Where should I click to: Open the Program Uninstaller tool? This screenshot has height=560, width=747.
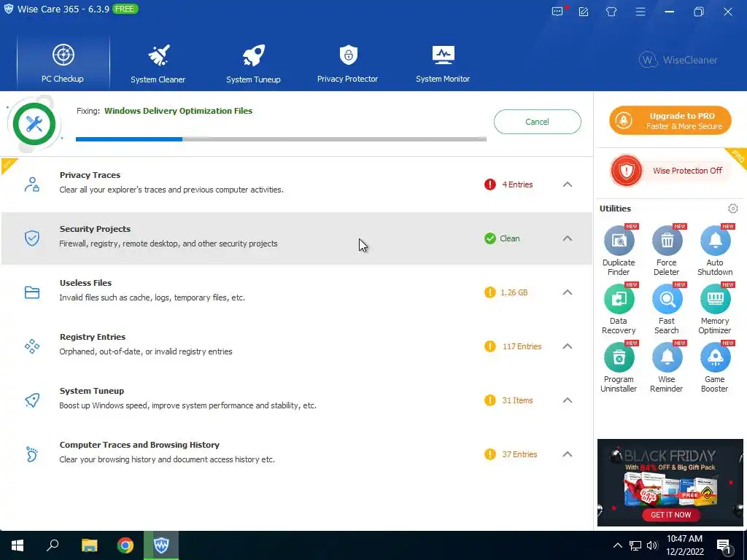pyautogui.click(x=619, y=367)
